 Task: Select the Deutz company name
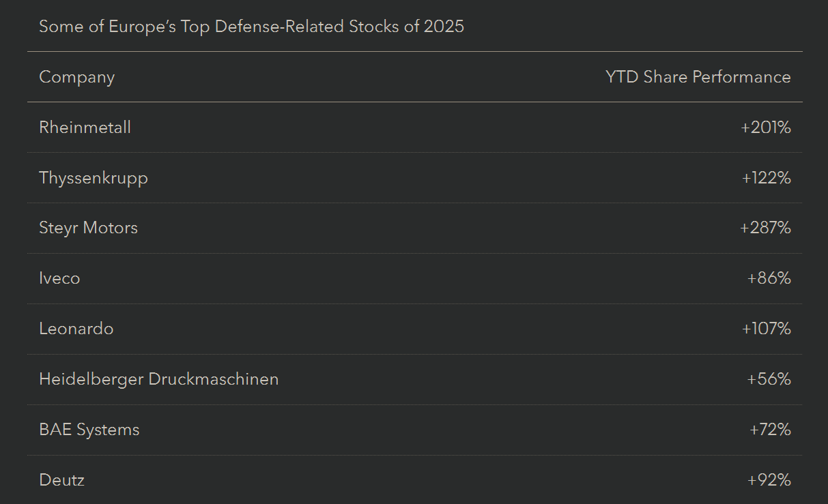(61, 480)
